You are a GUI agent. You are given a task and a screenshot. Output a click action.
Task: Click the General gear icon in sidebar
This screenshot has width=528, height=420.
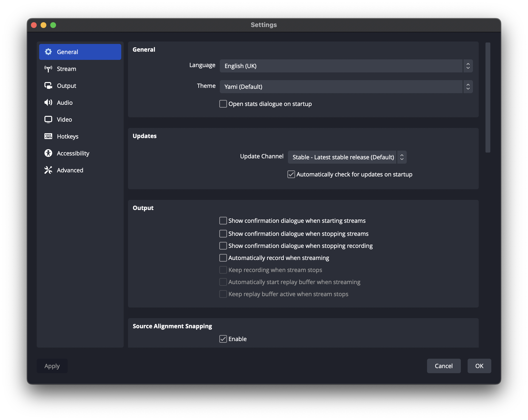point(48,52)
